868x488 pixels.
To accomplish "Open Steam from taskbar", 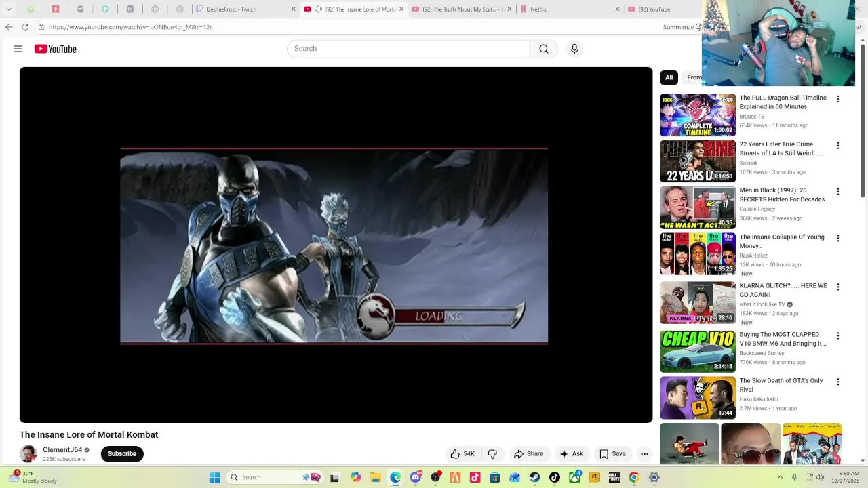I will [x=534, y=477].
